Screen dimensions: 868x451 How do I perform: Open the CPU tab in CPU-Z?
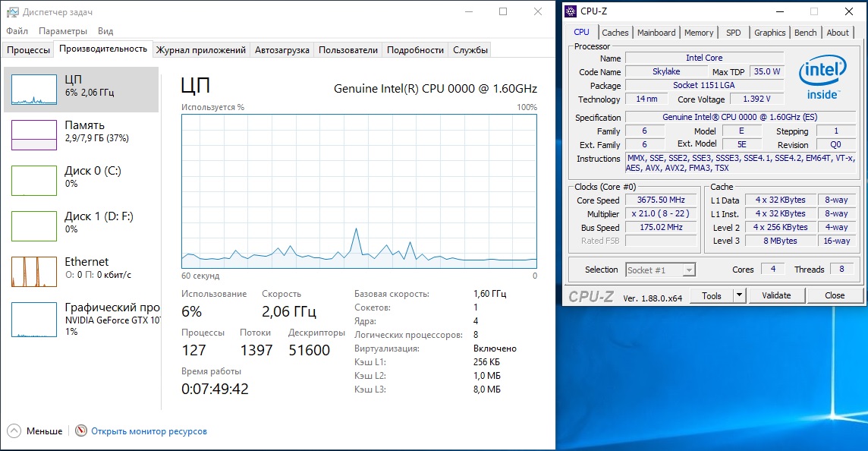[581, 32]
